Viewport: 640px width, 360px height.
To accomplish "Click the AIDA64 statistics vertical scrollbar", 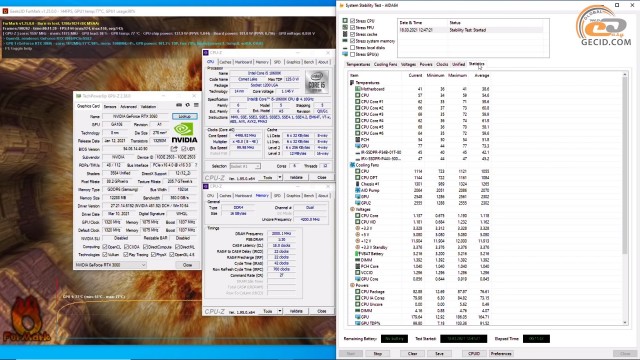I will (624, 165).
